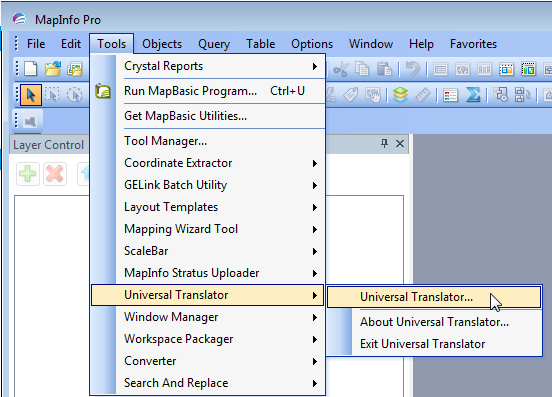Expand the Crystal Reports submenu
The image size is (552, 397).
(224, 66)
